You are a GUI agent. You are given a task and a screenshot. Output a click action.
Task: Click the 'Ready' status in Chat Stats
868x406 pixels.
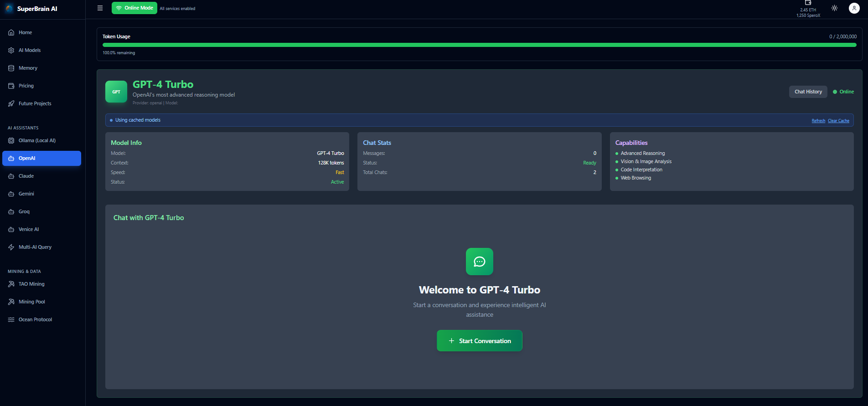point(589,163)
